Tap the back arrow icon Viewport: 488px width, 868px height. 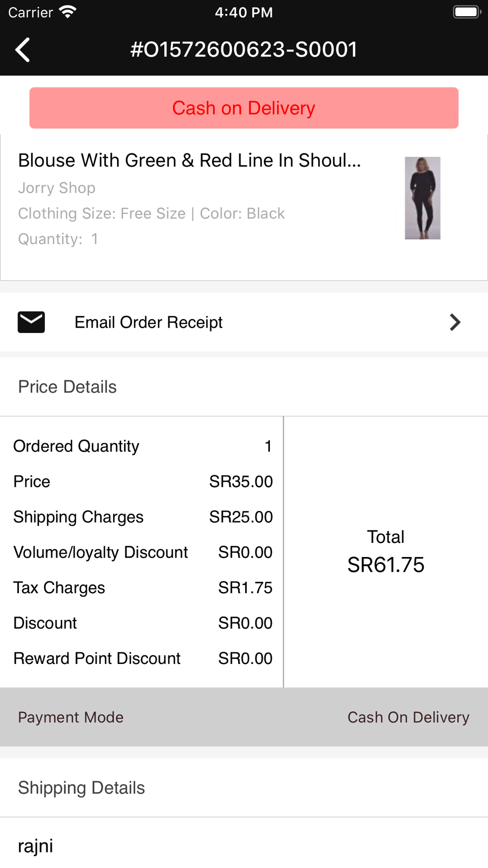pyautogui.click(x=22, y=50)
